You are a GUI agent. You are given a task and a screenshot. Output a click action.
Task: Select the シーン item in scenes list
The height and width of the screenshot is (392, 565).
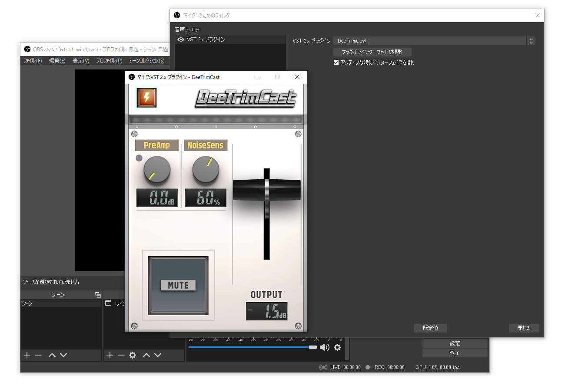(61, 303)
